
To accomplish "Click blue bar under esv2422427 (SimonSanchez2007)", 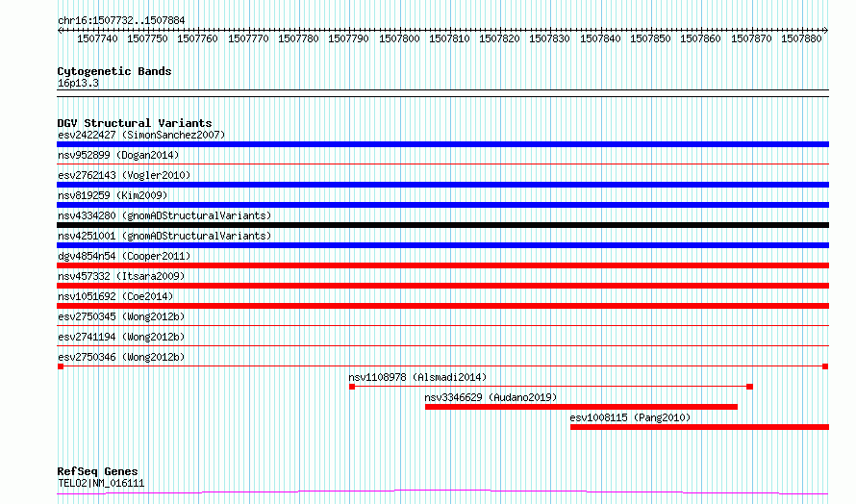I will click(442, 144).
